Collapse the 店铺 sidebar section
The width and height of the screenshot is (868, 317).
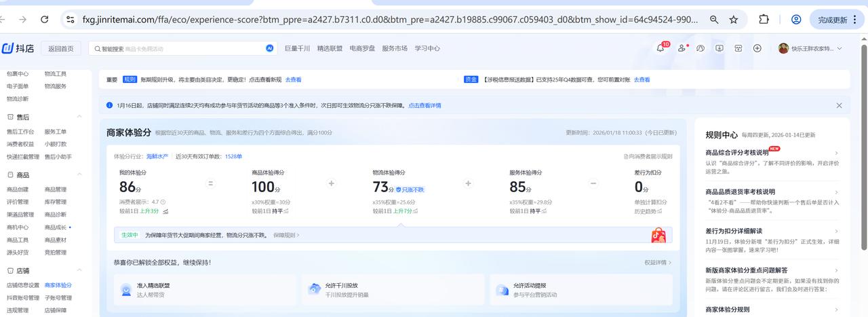(x=79, y=270)
